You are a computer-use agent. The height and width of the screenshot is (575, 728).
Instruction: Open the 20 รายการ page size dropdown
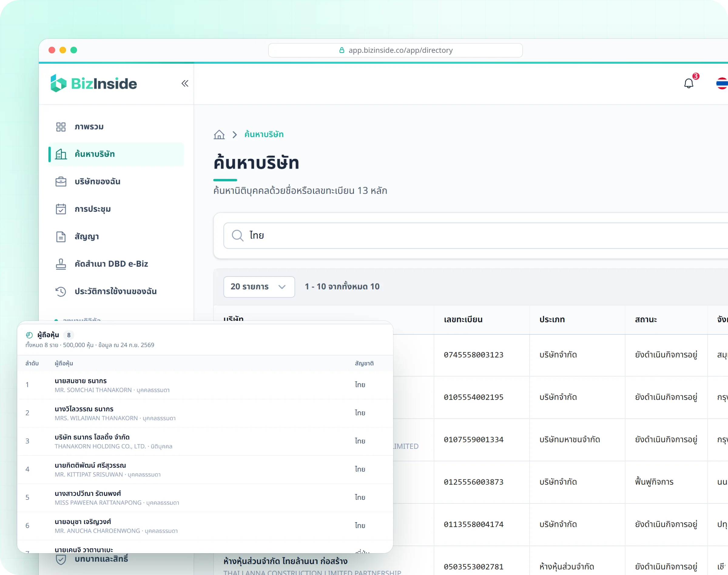click(259, 287)
